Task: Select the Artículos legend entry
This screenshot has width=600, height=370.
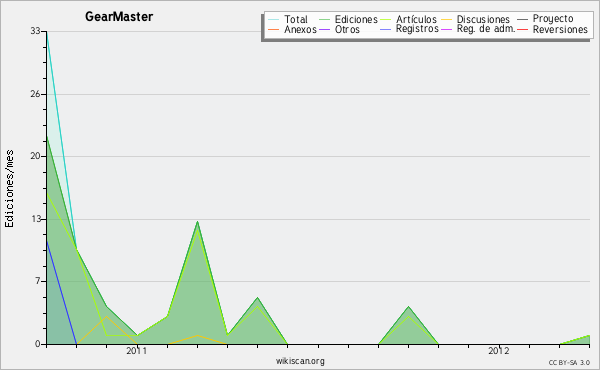Action: tap(416, 19)
